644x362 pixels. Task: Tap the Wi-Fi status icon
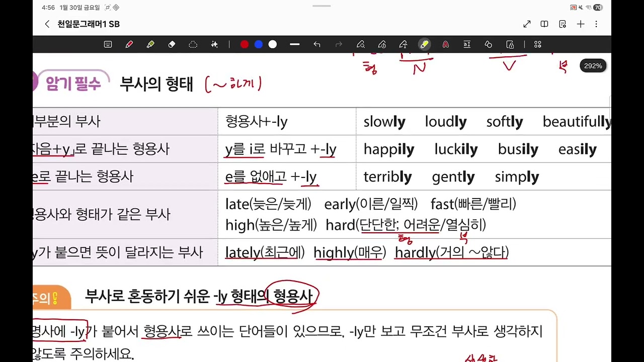(x=588, y=8)
